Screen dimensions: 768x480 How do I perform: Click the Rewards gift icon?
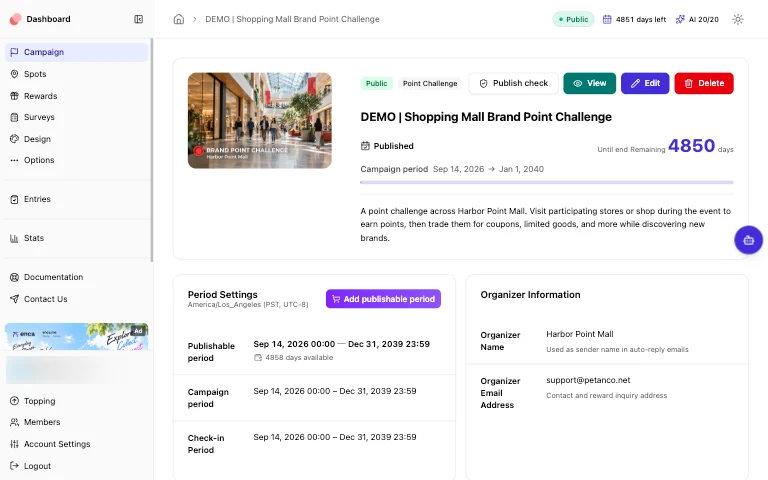[x=14, y=96]
